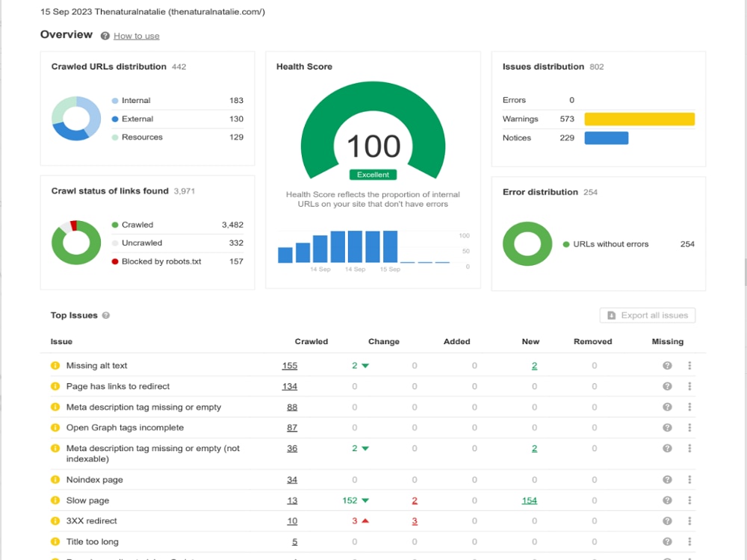The height and width of the screenshot is (560, 747).
Task: Click the Error distribution green donut chart
Action: pos(527,244)
